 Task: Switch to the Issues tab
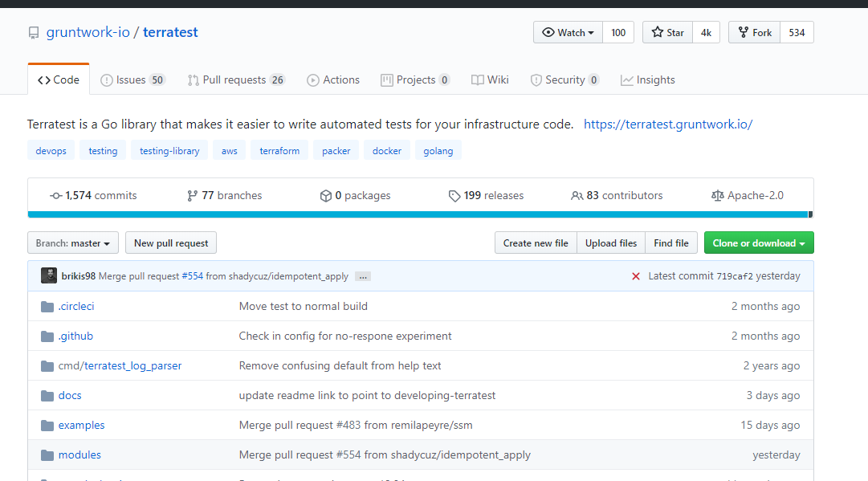click(132, 79)
